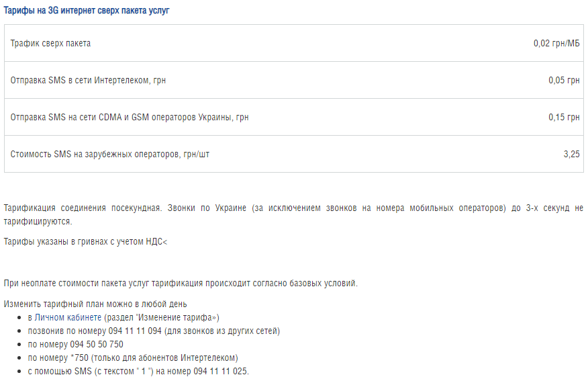Click heading Тарифы на 3G интернет сверх пакета услуг

(86, 11)
